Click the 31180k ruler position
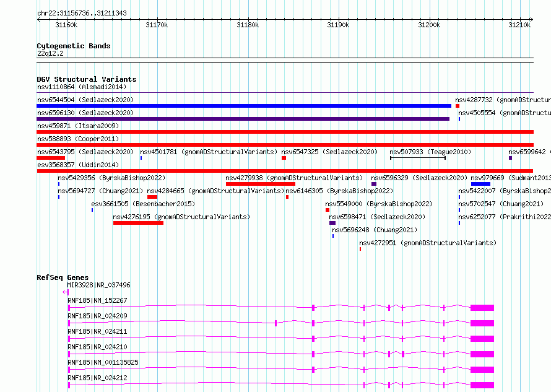 click(x=248, y=25)
